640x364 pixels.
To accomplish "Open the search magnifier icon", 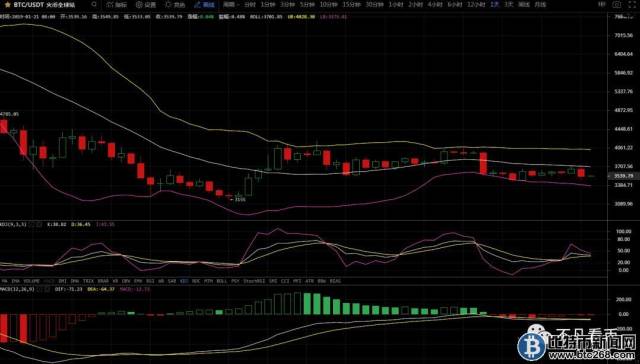I will (x=94, y=4).
